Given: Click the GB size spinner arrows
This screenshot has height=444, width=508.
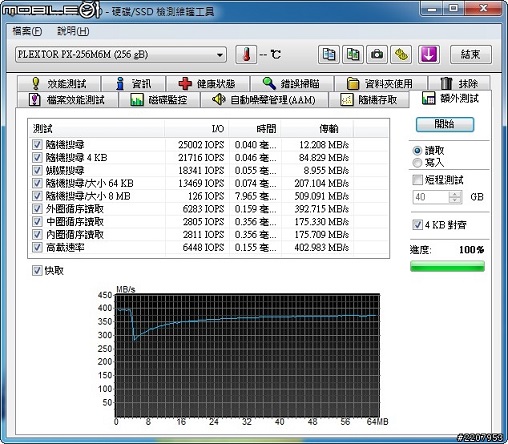Looking at the screenshot, I should pyautogui.click(x=455, y=197).
